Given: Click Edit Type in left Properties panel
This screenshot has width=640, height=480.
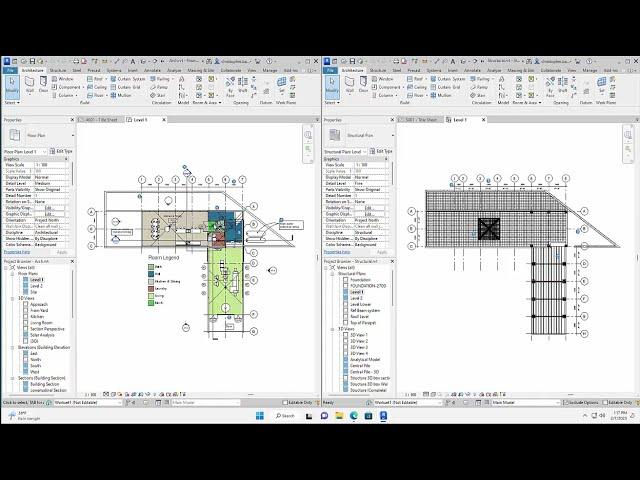Looking at the screenshot, I should coord(61,151).
